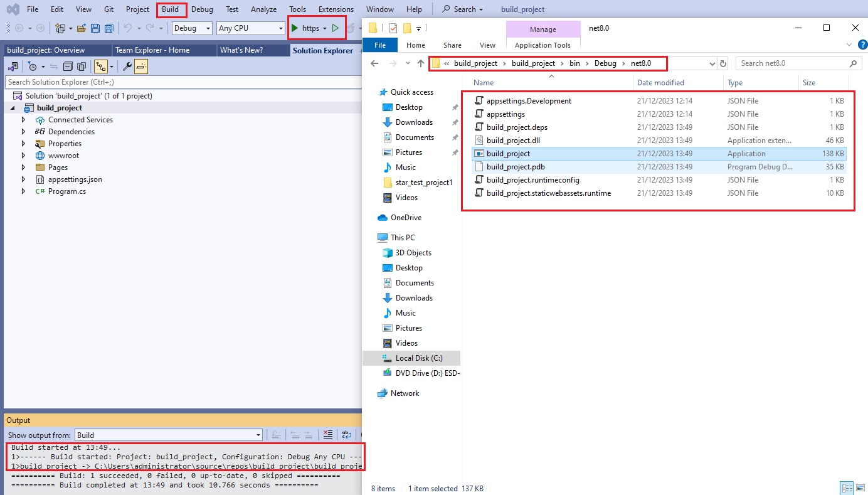Viewport: 868px width, 495px height.
Task: Start debugging with the green https play button
Action: pyautogui.click(x=295, y=28)
